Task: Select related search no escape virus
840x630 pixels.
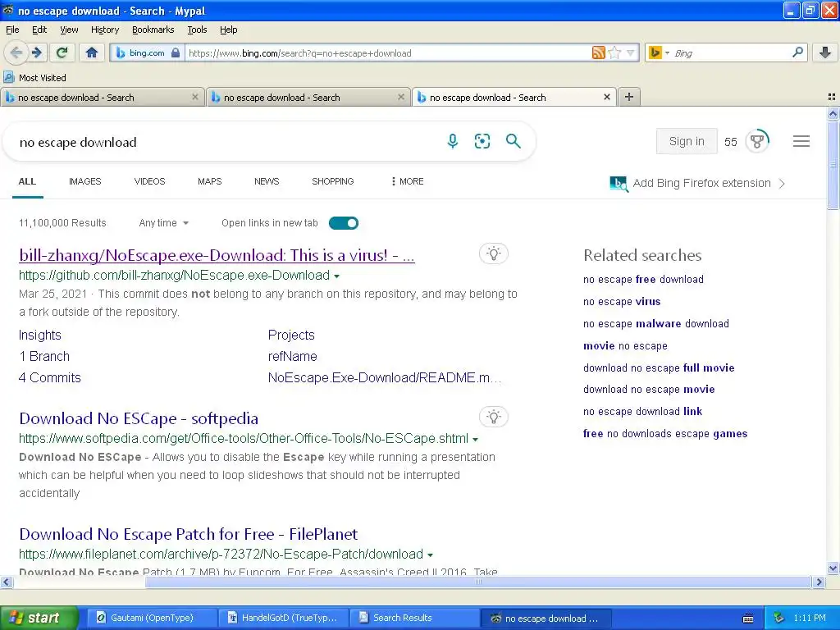Action: click(x=622, y=302)
